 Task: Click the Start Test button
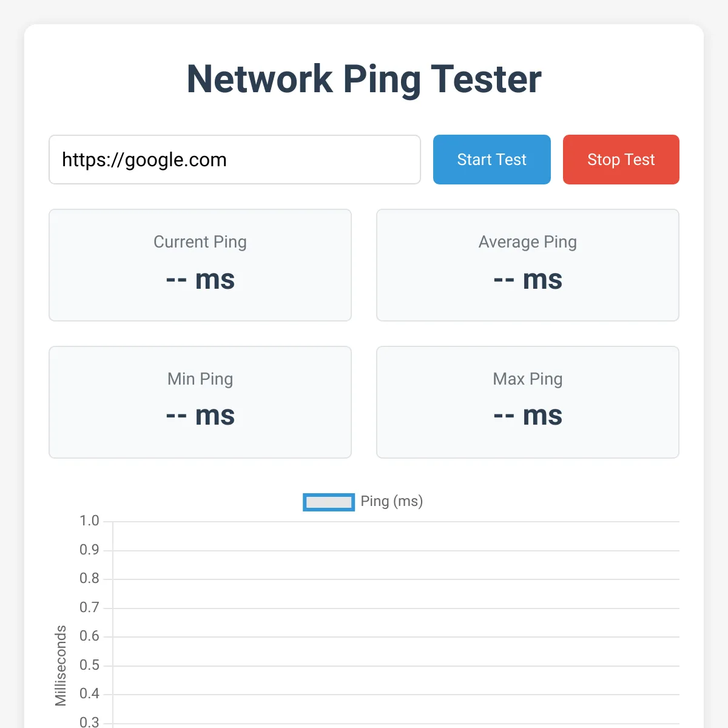491,160
